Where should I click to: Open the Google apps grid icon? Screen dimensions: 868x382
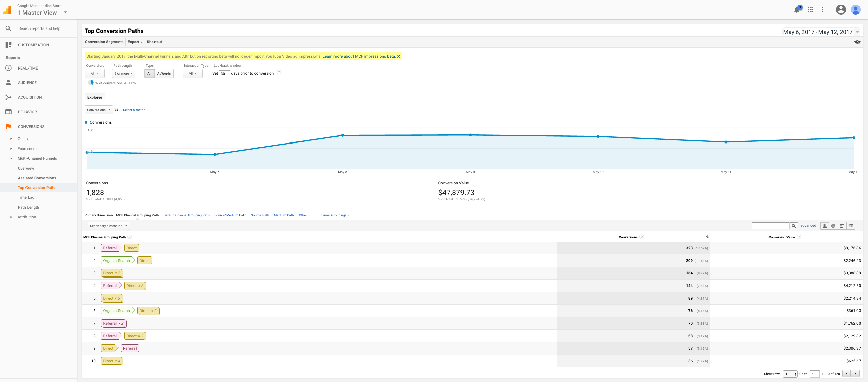pos(810,10)
